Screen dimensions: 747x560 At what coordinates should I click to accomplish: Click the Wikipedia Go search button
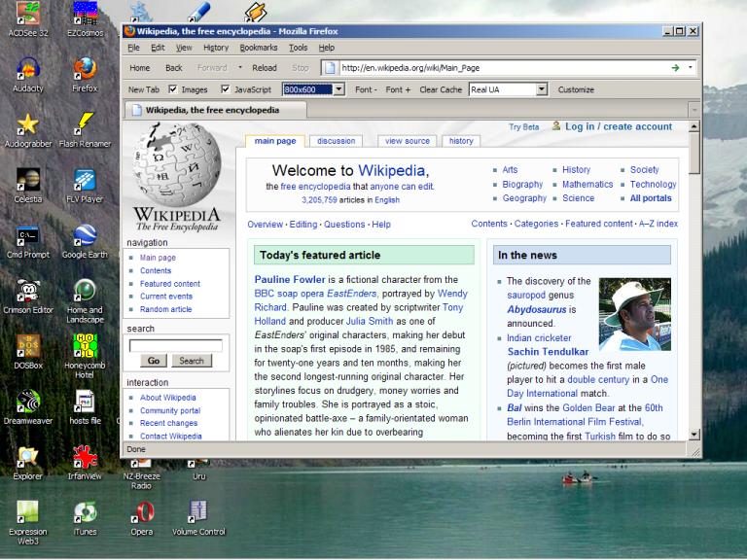[154, 361]
